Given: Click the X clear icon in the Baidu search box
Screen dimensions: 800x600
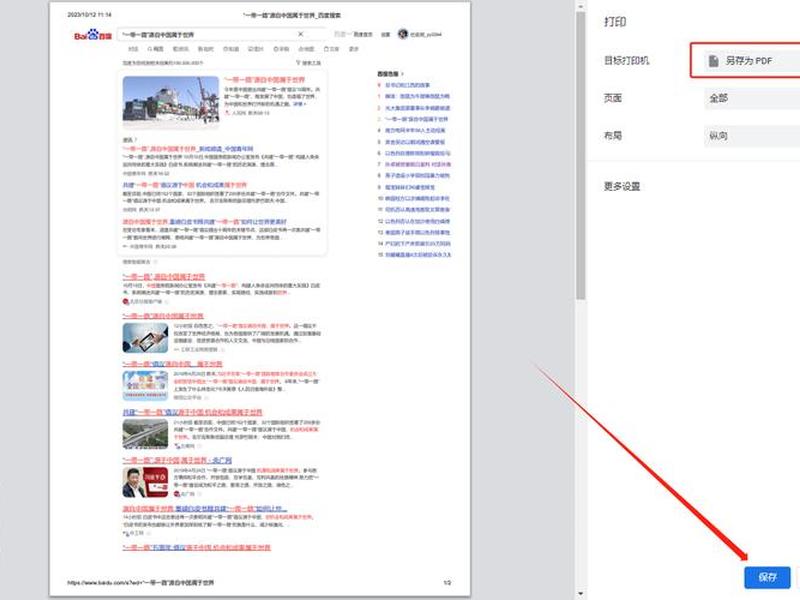Looking at the screenshot, I should [x=301, y=34].
